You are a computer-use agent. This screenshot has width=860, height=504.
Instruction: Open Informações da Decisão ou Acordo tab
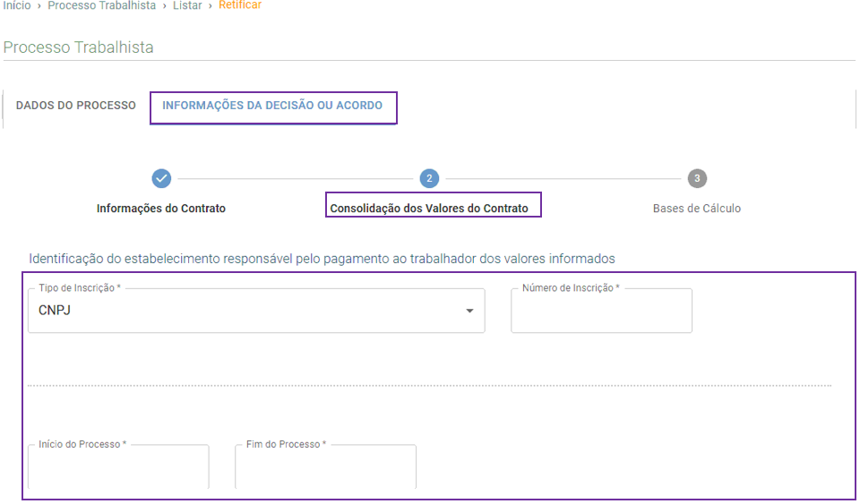click(272, 105)
